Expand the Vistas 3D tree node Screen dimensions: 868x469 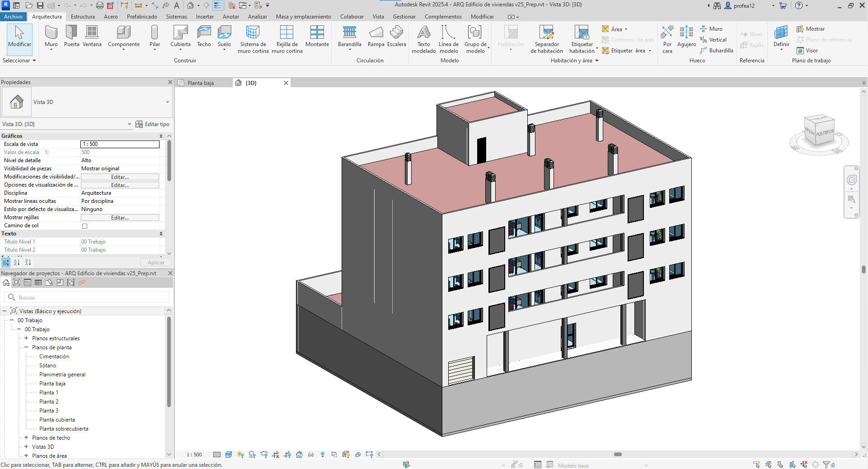pos(26,447)
